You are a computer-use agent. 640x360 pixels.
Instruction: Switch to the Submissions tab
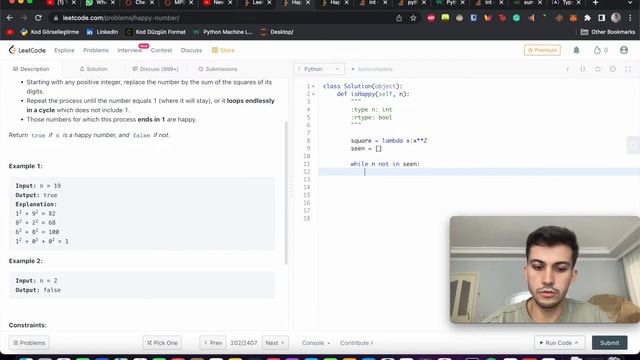coord(218,69)
